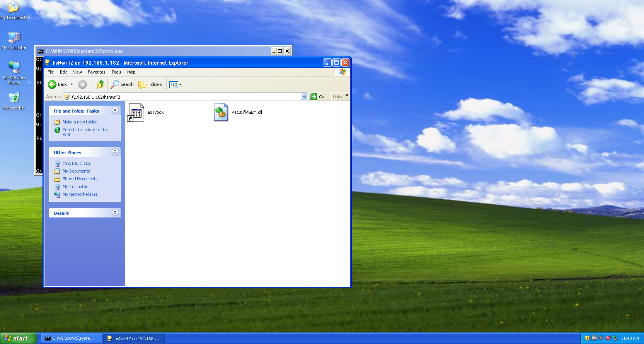Open My Network Places link in sidebar
The image size is (644, 344).
(x=80, y=194)
